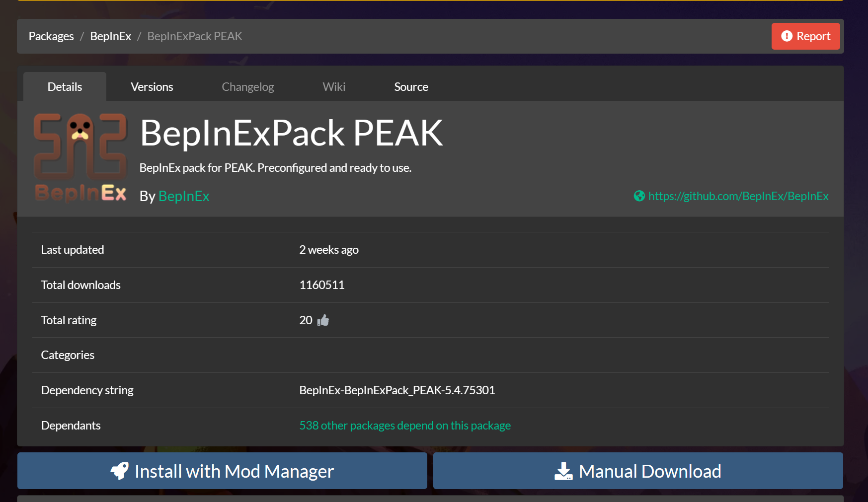The image size is (868, 502).
Task: Click the thumbs-up rating icon
Action: pyautogui.click(x=323, y=320)
